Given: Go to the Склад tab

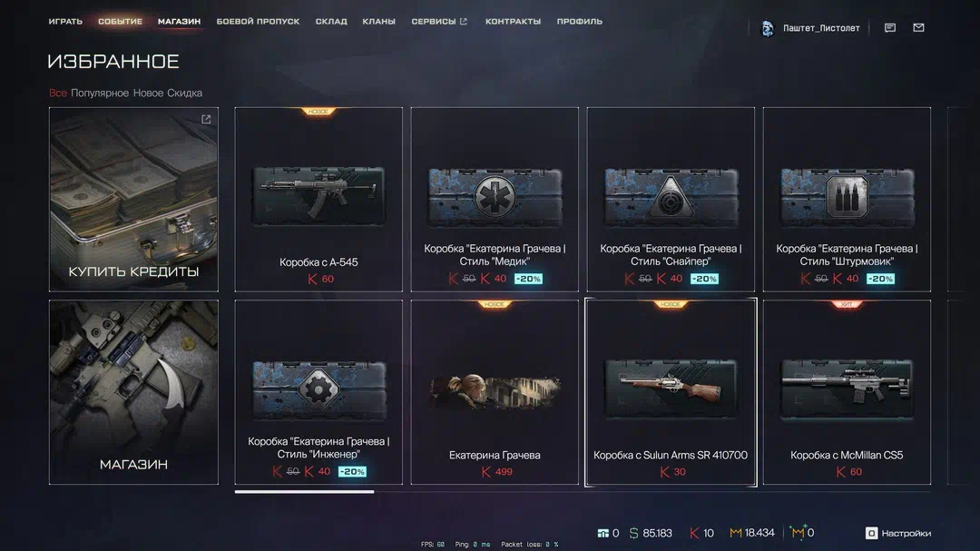Looking at the screenshot, I should click(x=331, y=21).
